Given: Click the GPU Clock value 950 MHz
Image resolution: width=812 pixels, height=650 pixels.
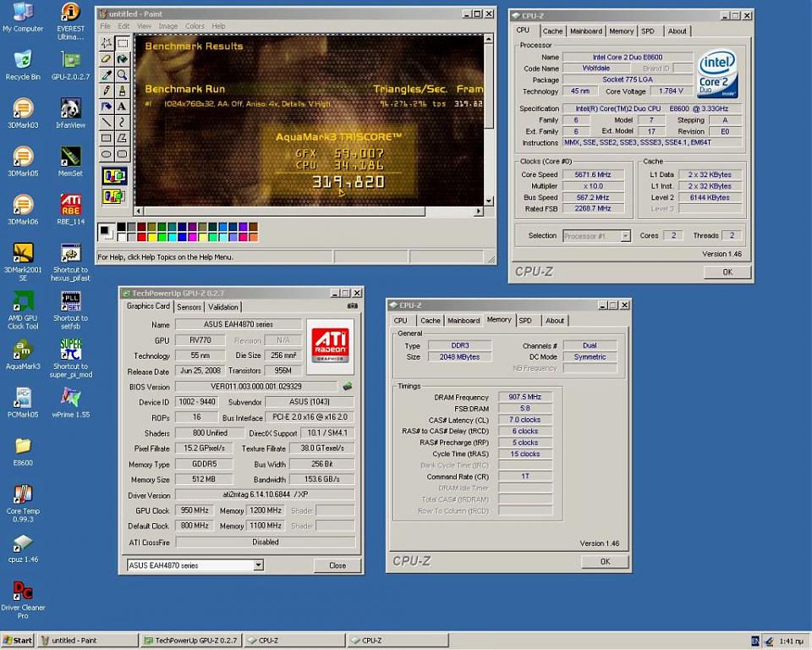Looking at the screenshot, I should 195,510.
